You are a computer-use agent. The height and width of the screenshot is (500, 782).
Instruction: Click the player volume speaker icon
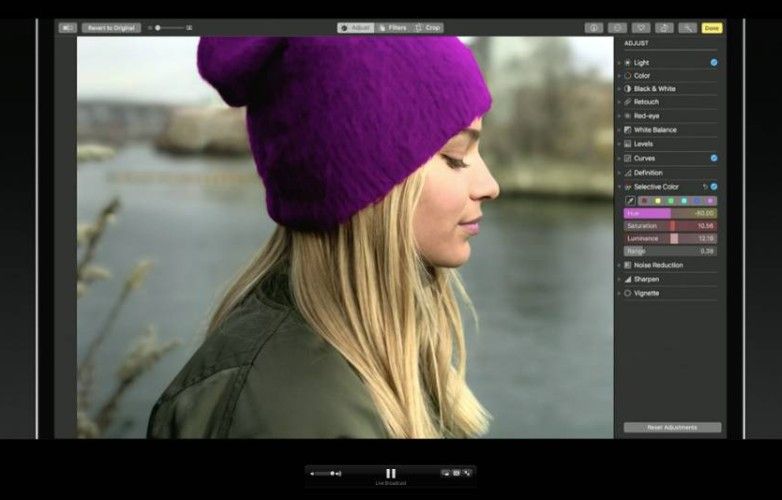click(339, 474)
